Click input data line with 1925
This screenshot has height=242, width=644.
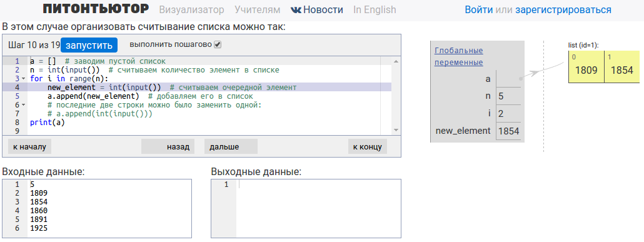(39, 228)
